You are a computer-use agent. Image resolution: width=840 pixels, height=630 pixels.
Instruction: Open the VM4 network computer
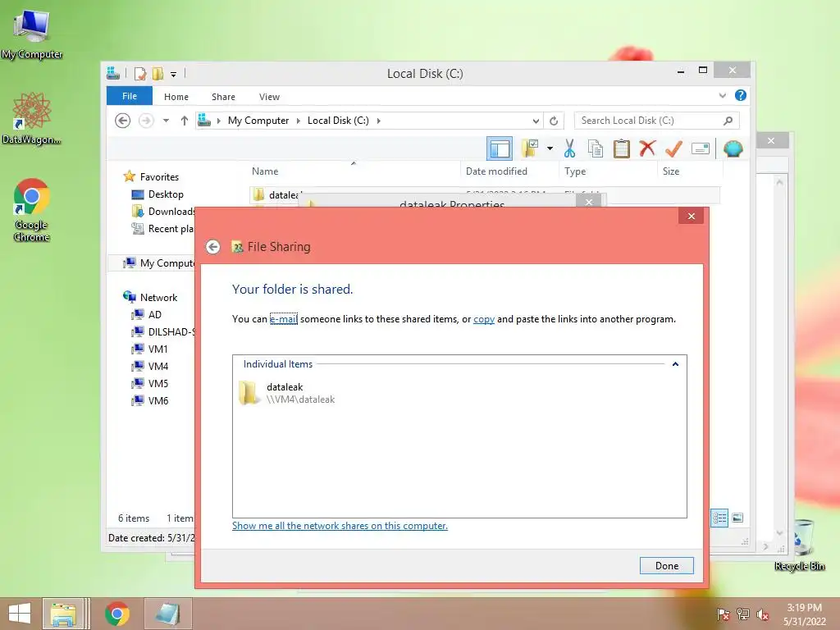[157, 366]
